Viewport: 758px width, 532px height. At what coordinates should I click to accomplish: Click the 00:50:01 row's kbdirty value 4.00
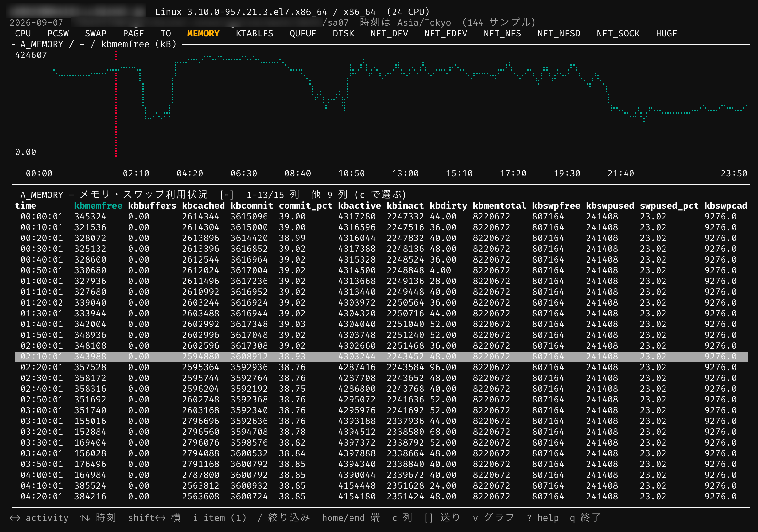pos(440,270)
